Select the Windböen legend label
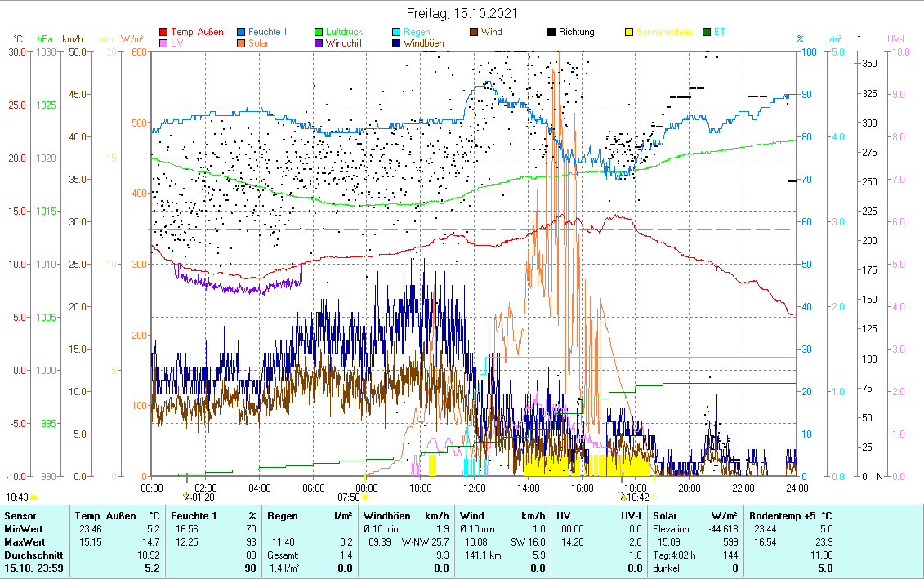Screen dimensions: 924x579 (423, 43)
